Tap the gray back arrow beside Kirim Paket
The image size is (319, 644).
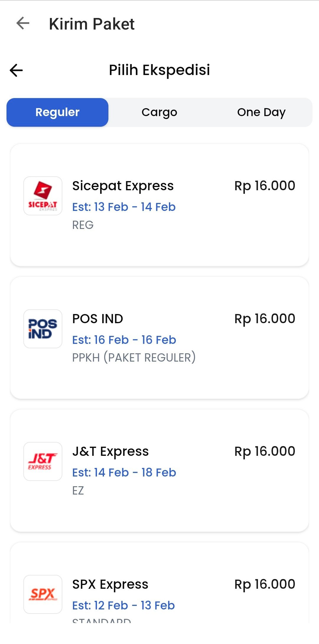point(23,23)
